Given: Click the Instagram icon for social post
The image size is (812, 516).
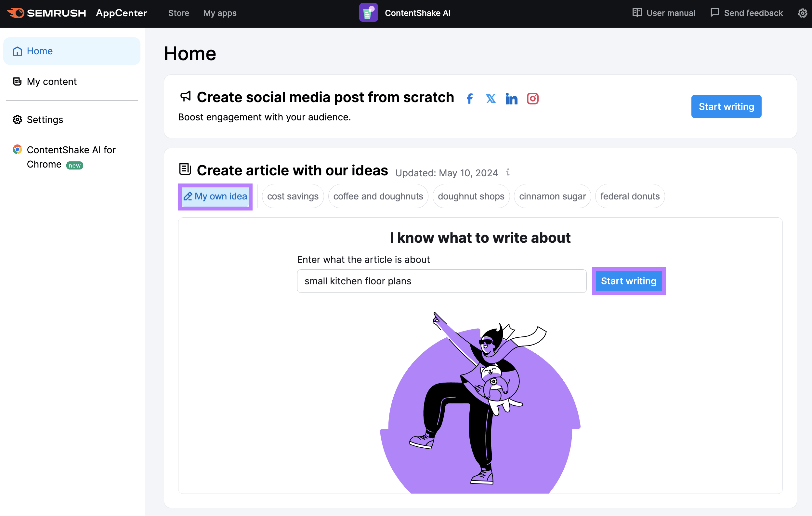Looking at the screenshot, I should [533, 98].
